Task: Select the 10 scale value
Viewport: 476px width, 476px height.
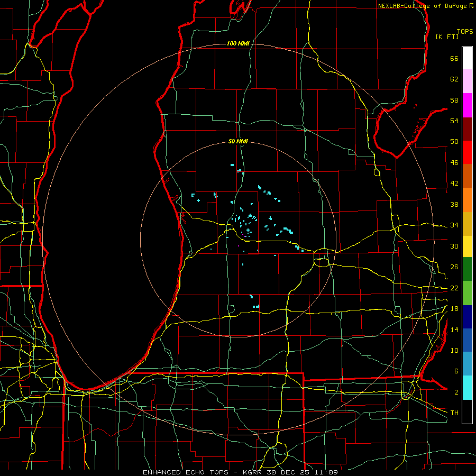Action: [x=454, y=351]
